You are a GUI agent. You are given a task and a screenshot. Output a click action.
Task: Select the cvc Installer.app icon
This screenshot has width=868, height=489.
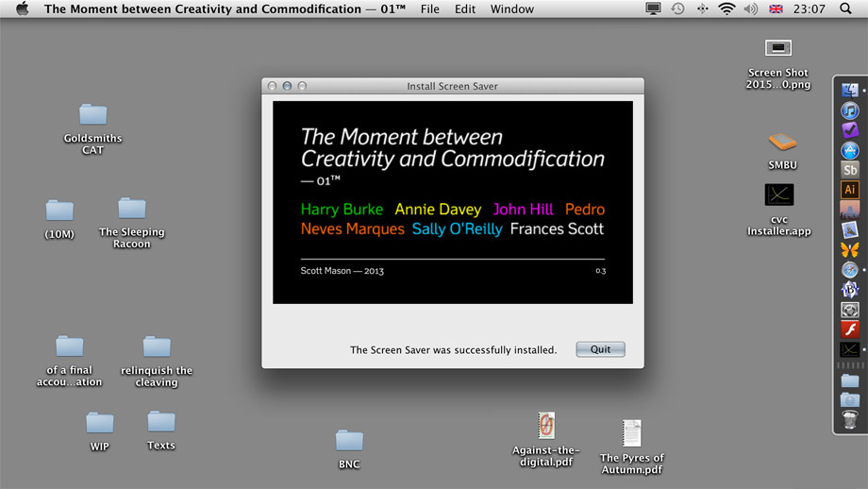pyautogui.click(x=778, y=195)
